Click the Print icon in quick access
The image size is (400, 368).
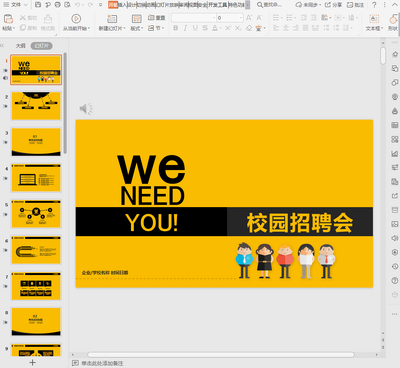pos(57,5)
